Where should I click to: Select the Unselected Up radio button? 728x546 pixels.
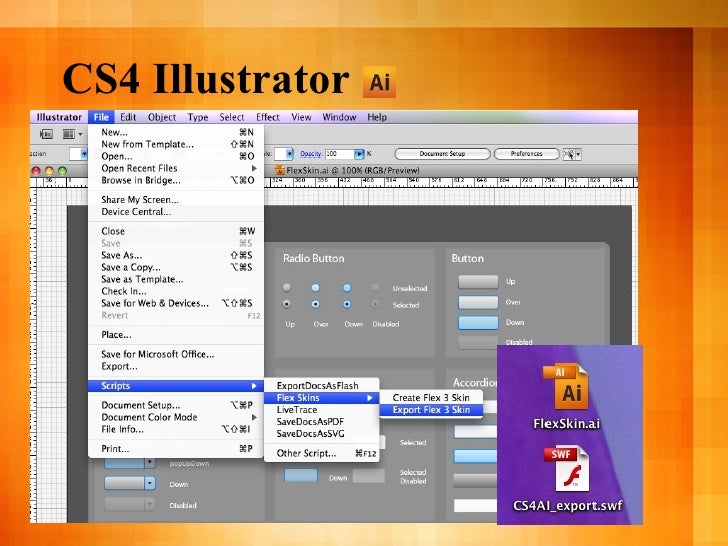pyautogui.click(x=287, y=288)
